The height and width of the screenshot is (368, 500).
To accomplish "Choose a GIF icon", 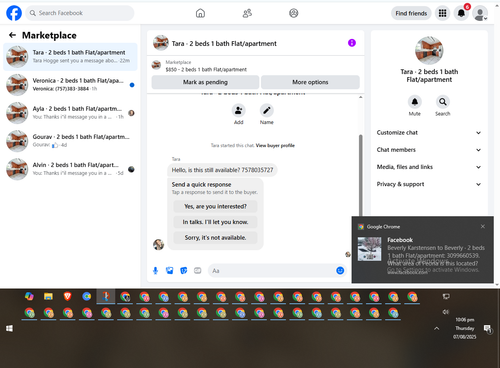I will coord(198,271).
